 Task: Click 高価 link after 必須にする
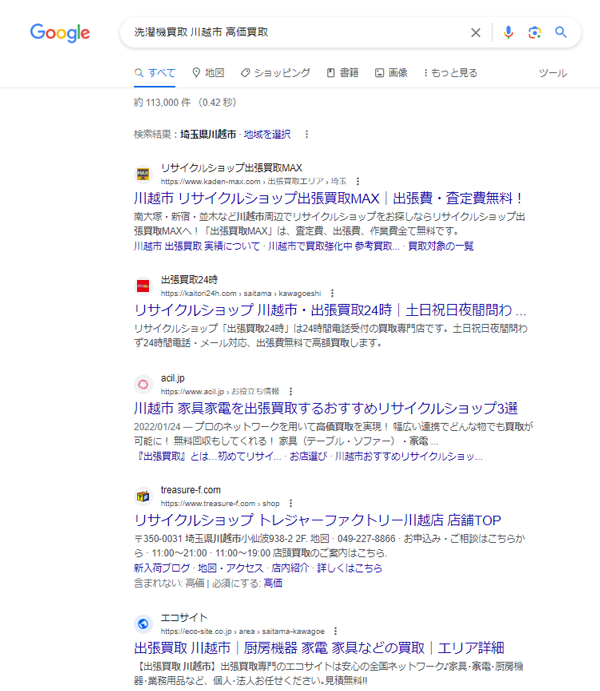click(x=273, y=583)
